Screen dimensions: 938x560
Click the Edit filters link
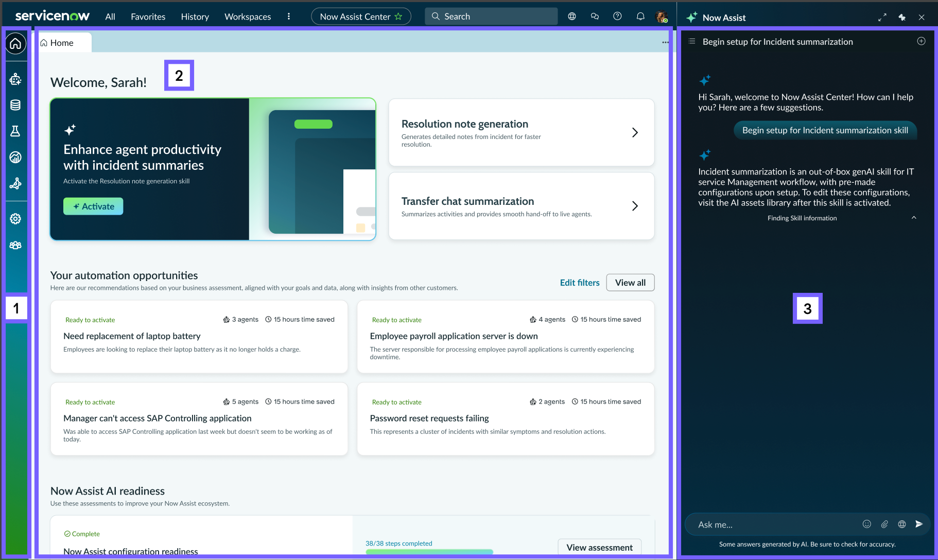coord(580,283)
